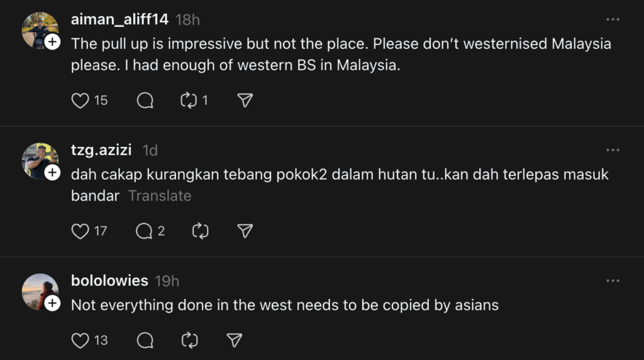Reply to aiman_aliff14's comment
The width and height of the screenshot is (644, 360).
click(x=145, y=101)
